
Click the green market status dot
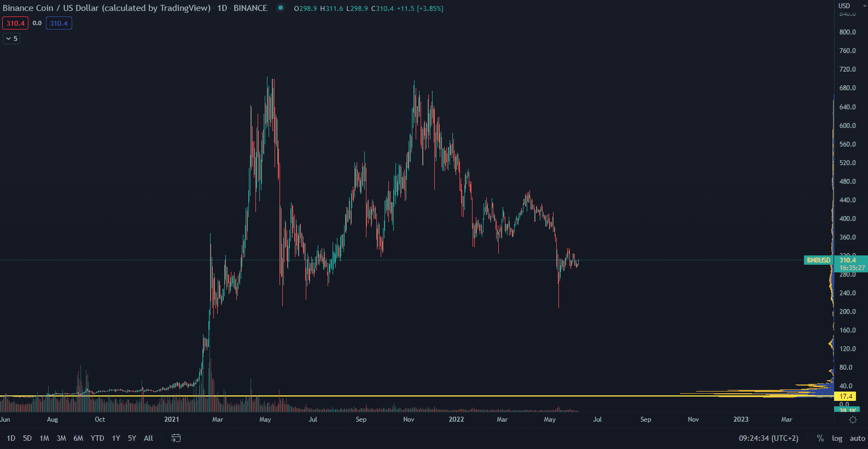[281, 8]
